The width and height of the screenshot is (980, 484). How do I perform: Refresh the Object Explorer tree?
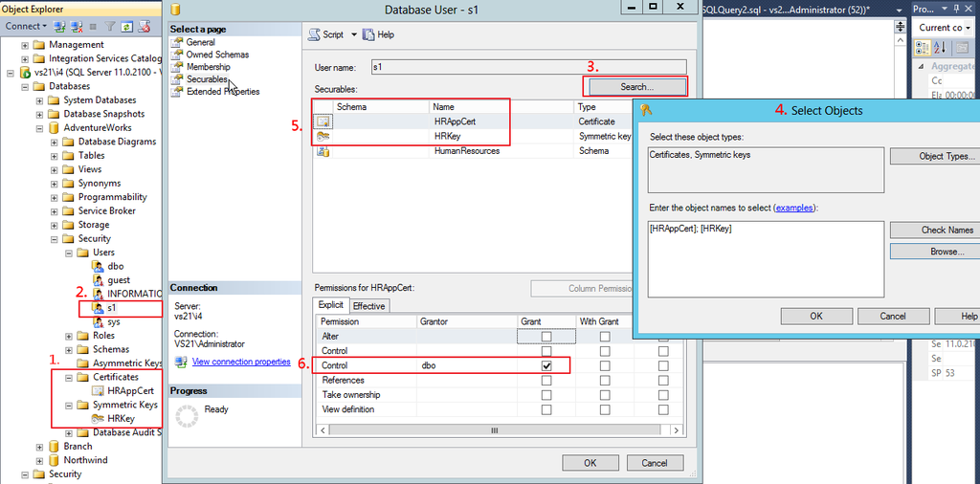(127, 26)
